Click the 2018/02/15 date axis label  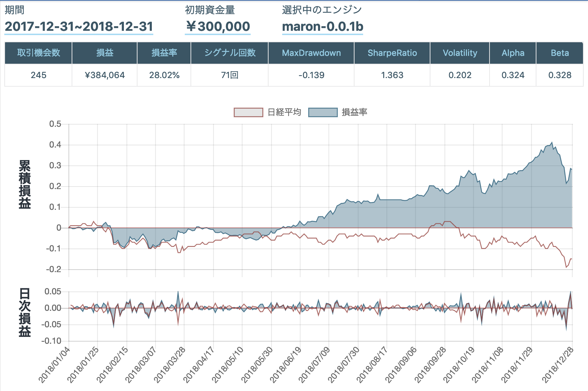click(112, 365)
